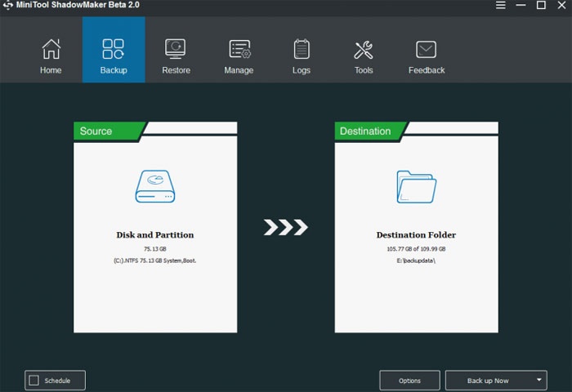Close the ShadowMaker window
This screenshot has height=392, width=572.
coord(562,5)
